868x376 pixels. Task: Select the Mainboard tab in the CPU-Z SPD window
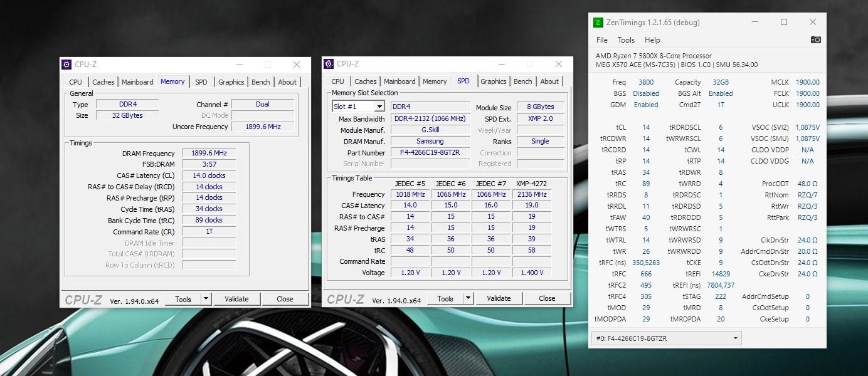coord(400,82)
